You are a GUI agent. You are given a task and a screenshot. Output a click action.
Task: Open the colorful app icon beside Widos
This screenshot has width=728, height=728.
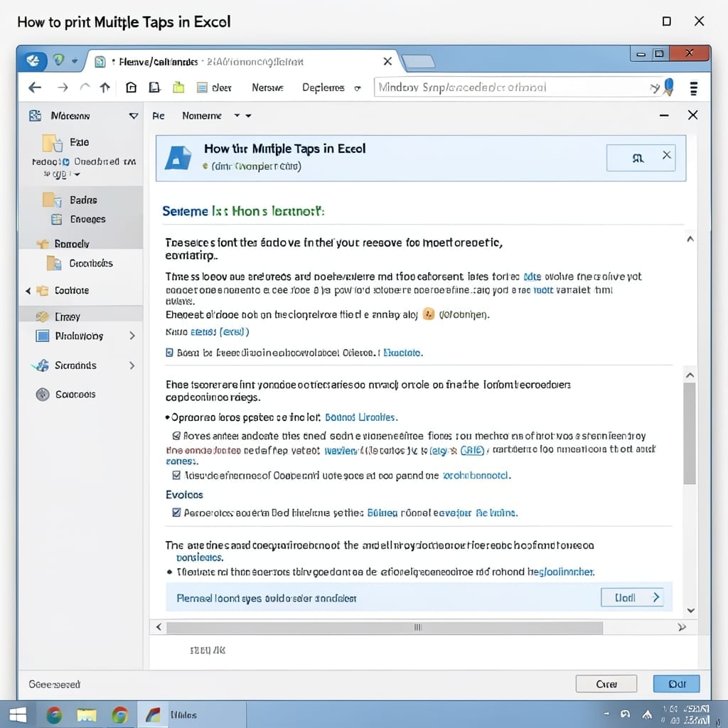click(x=153, y=715)
